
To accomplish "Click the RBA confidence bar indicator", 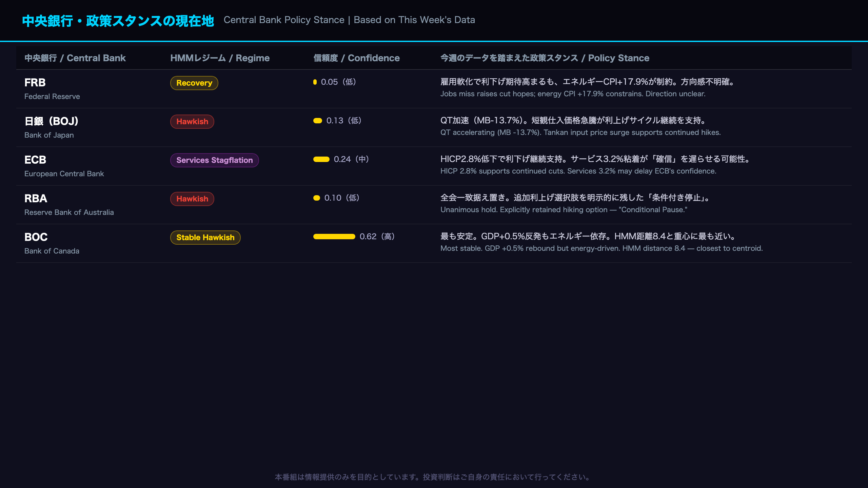I will 317,198.
